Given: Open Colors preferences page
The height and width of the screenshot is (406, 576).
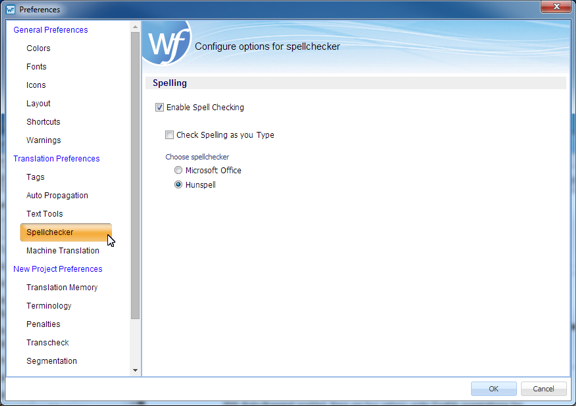Looking at the screenshot, I should [x=38, y=48].
